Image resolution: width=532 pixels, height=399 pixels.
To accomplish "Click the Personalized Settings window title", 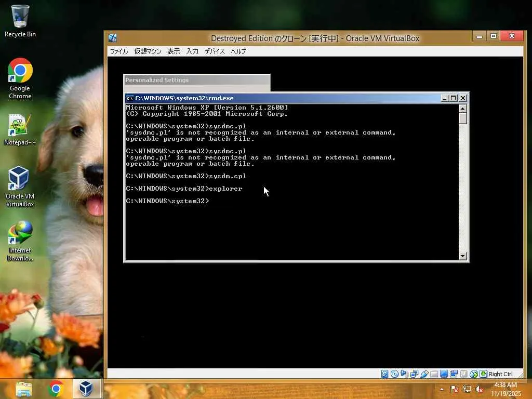I will (x=157, y=80).
